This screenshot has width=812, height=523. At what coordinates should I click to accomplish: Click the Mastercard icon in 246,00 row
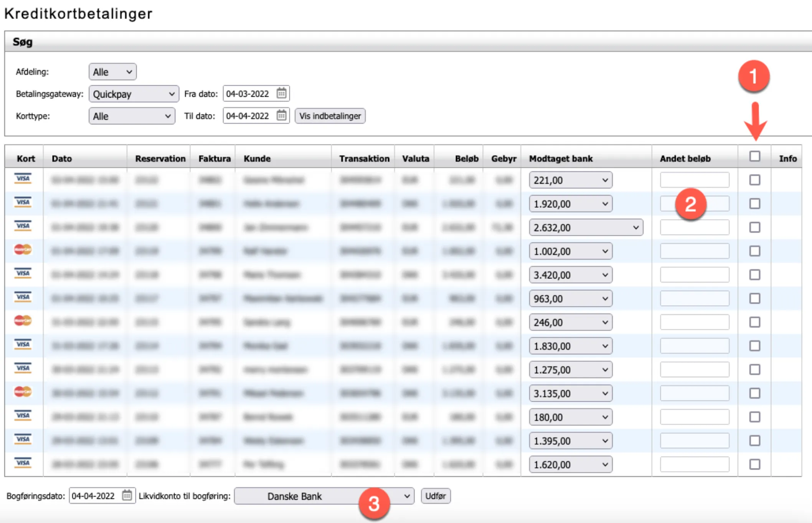tap(23, 321)
